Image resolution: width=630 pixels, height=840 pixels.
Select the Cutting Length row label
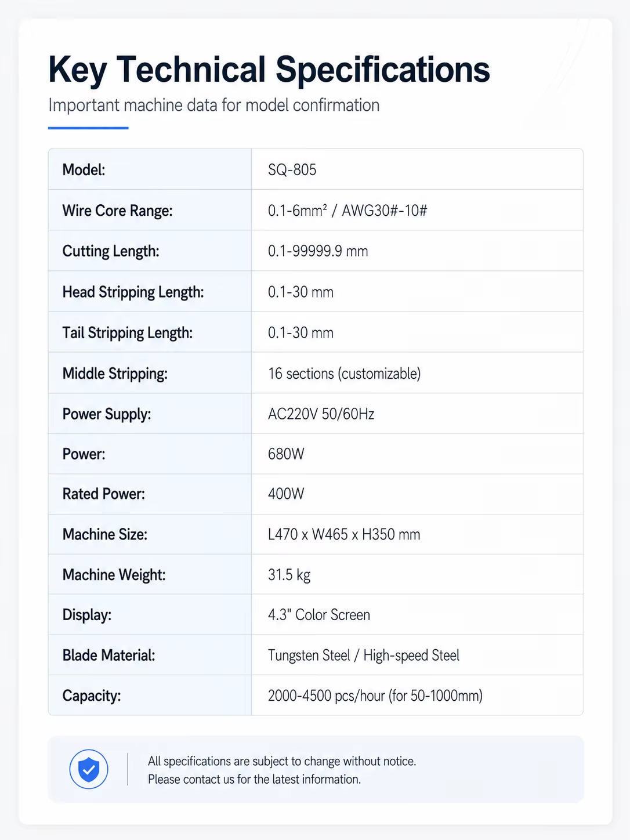click(x=111, y=251)
